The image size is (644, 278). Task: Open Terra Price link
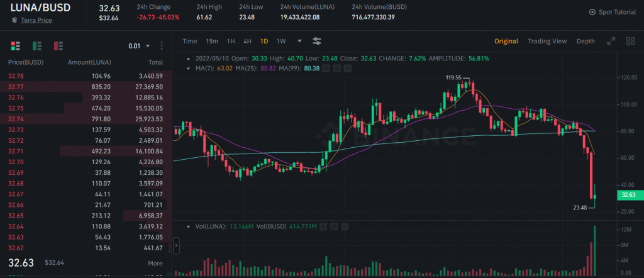[x=36, y=20]
